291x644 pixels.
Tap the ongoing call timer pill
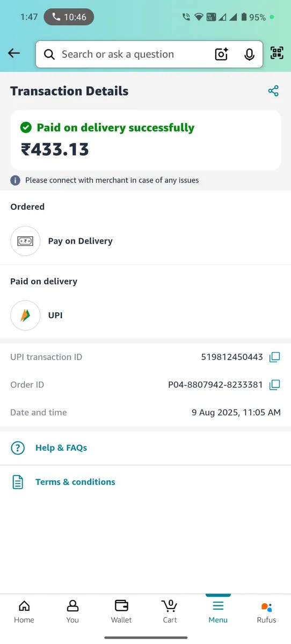[x=69, y=17]
